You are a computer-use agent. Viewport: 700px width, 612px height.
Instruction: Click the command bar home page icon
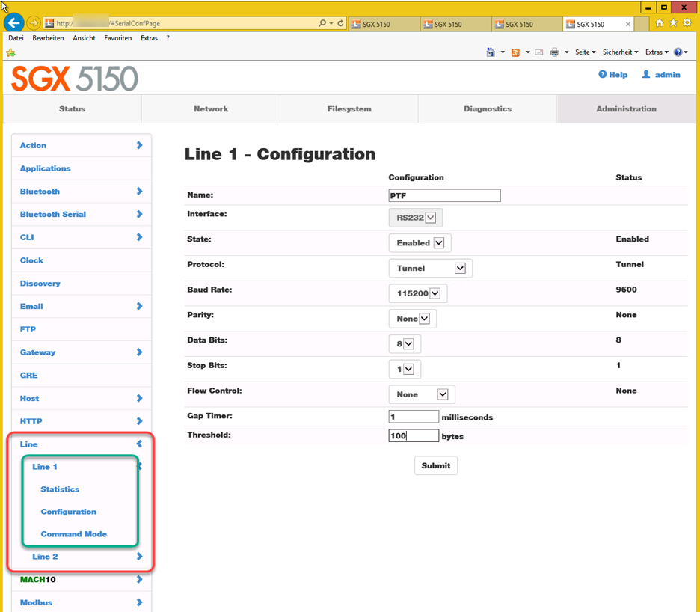(491, 52)
